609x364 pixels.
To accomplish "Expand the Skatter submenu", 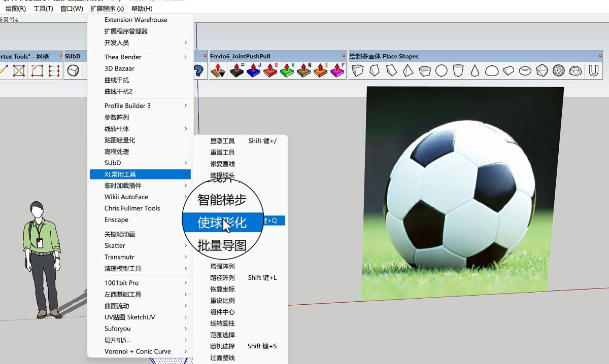I will pos(141,245).
